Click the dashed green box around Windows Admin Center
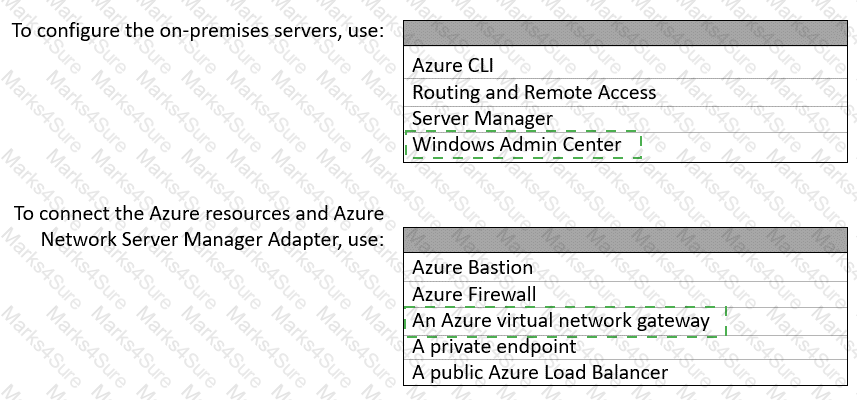857x400 pixels. 523,145
